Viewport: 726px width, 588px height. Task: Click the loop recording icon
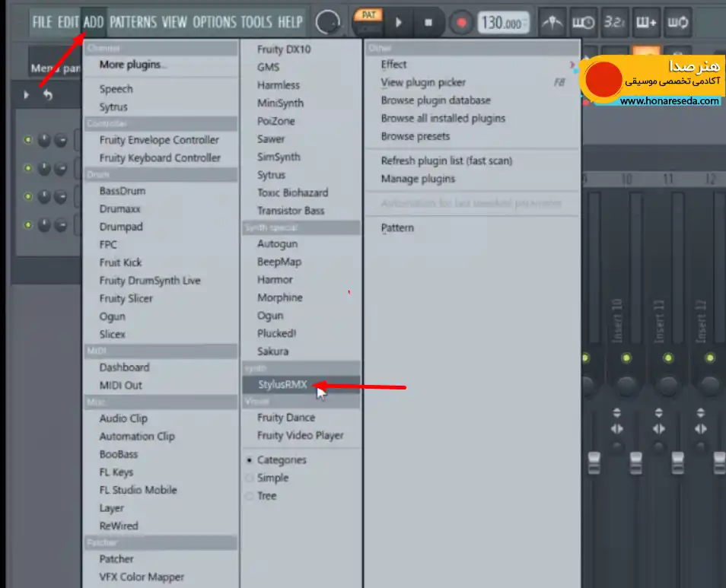point(677,22)
